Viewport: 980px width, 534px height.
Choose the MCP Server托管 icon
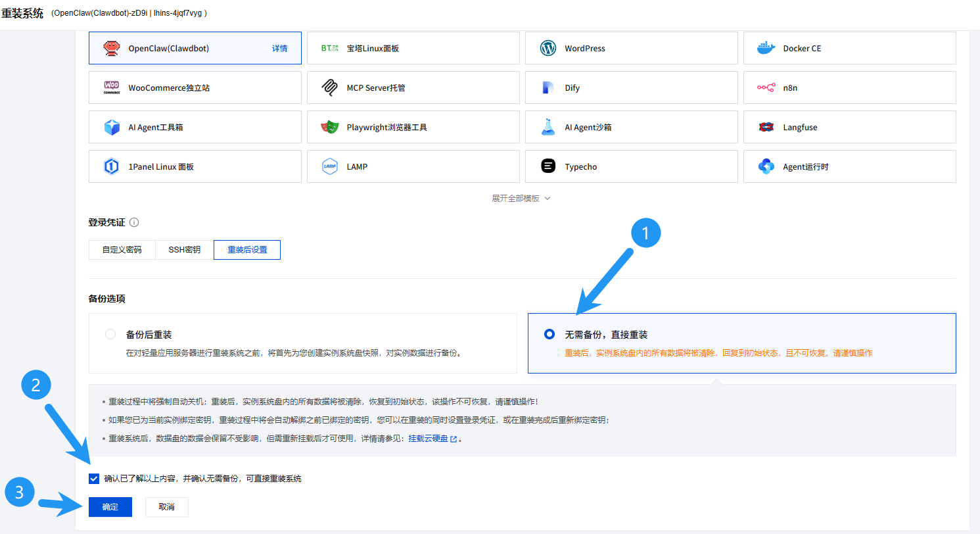point(330,87)
